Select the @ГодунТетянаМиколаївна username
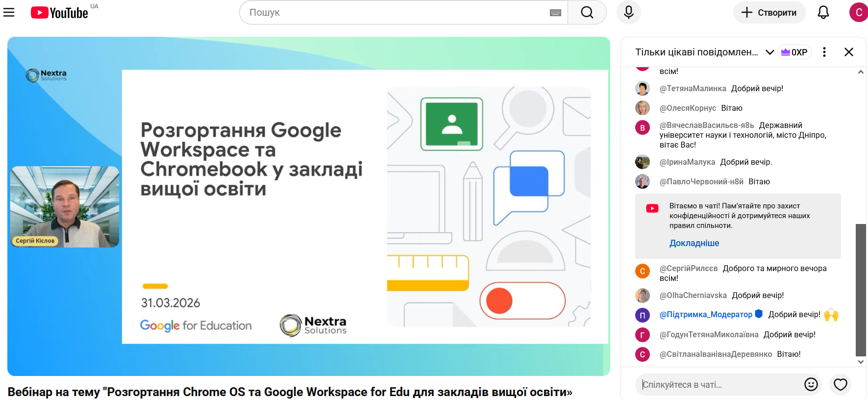 [709, 335]
